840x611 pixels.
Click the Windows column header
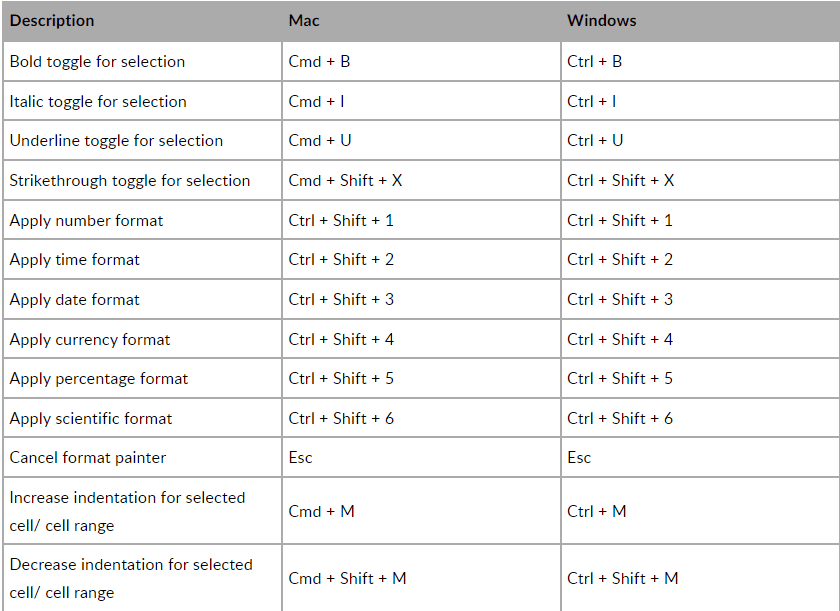click(602, 21)
